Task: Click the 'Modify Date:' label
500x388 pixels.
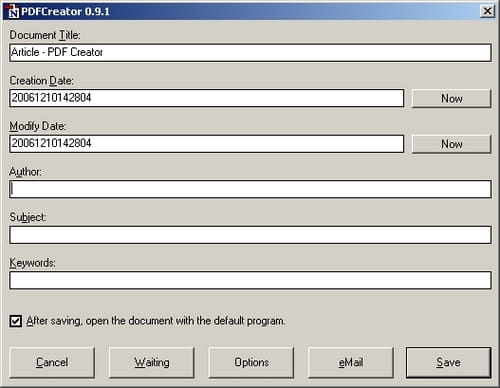Action: pyautogui.click(x=38, y=126)
